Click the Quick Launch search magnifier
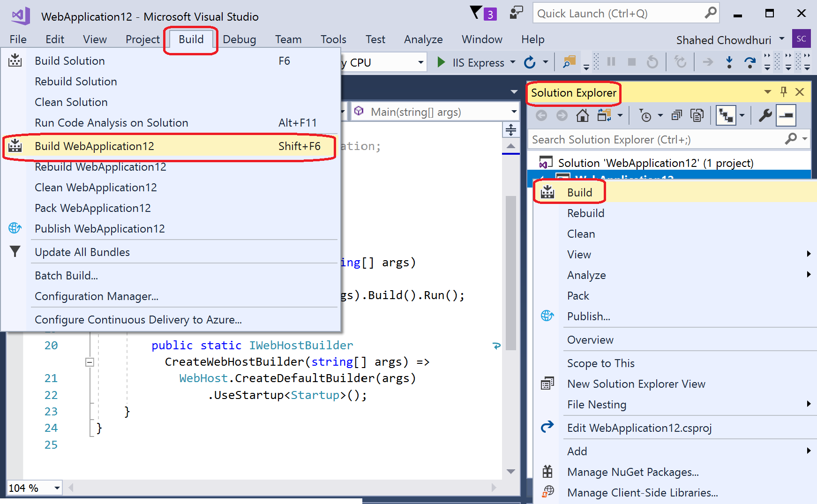817x504 pixels. coord(710,13)
